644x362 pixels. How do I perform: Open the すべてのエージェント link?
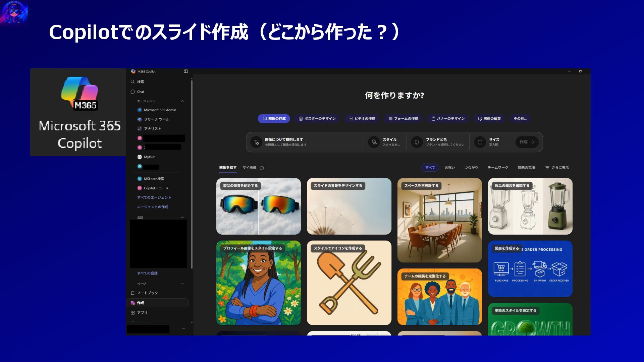point(154,197)
